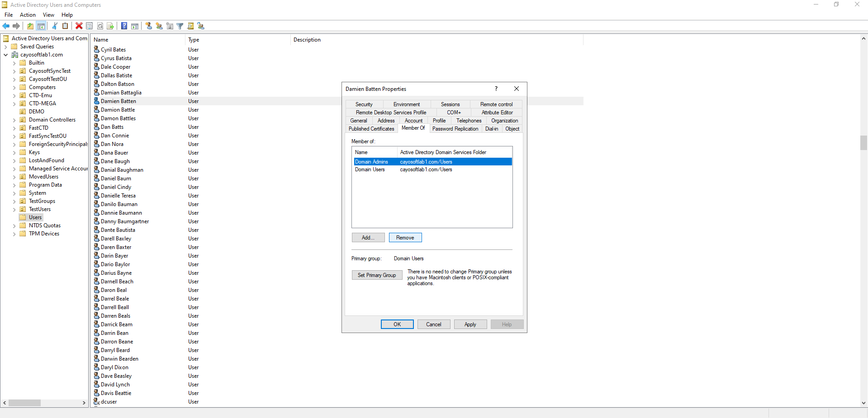Open the Filter options funnel icon
This screenshot has width=868, height=418.
pos(180,26)
